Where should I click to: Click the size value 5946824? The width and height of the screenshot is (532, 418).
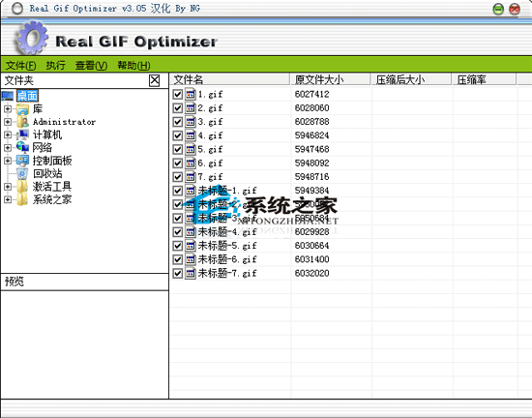click(311, 135)
